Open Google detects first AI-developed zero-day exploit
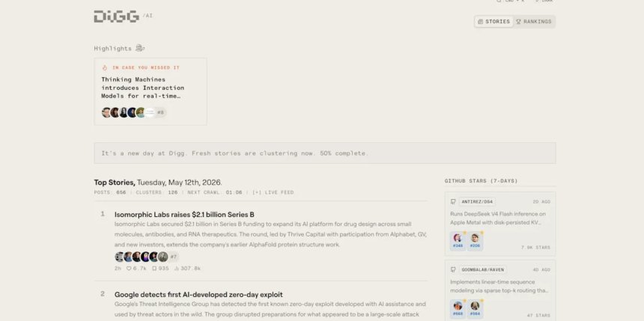Viewport: 644px width, 321px height. pos(198,295)
